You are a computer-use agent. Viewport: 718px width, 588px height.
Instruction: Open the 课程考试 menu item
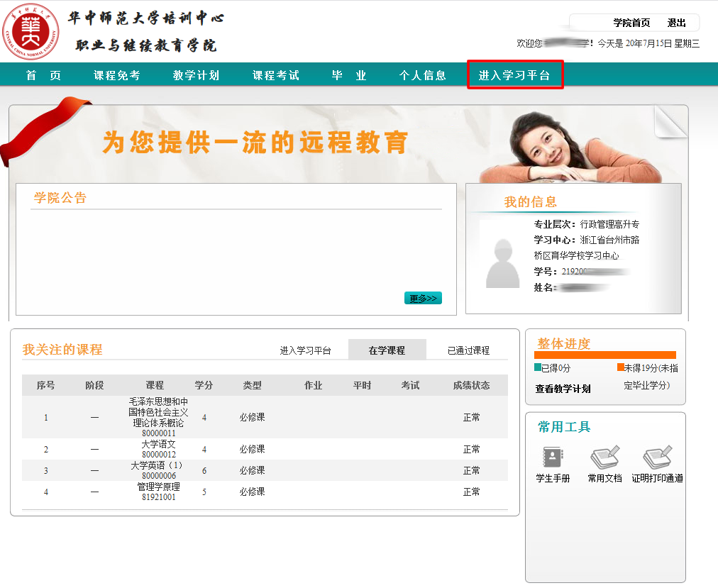pyautogui.click(x=276, y=75)
